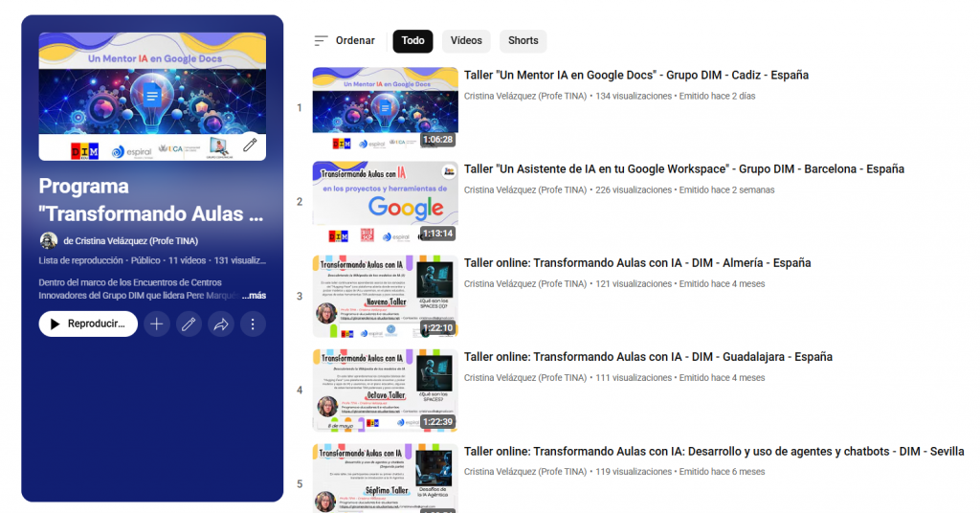
Task: Open the "Un Asistente de IA en tu Google Workspace" title
Action: (683, 169)
